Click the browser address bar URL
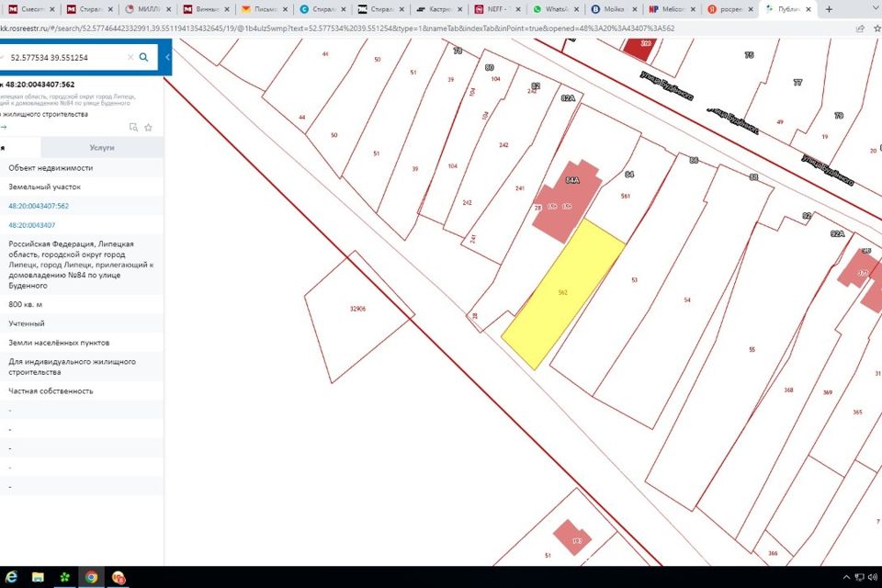The image size is (882, 588). point(337,28)
